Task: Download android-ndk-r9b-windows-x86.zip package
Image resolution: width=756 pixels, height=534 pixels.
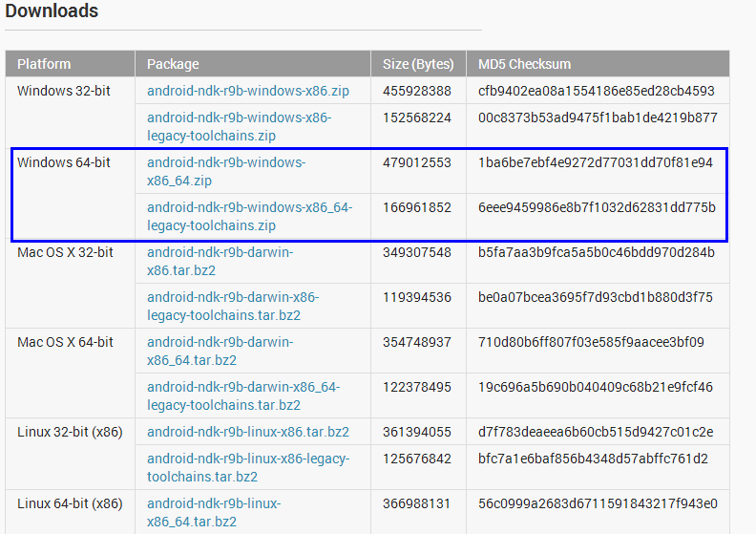Action: point(248,91)
